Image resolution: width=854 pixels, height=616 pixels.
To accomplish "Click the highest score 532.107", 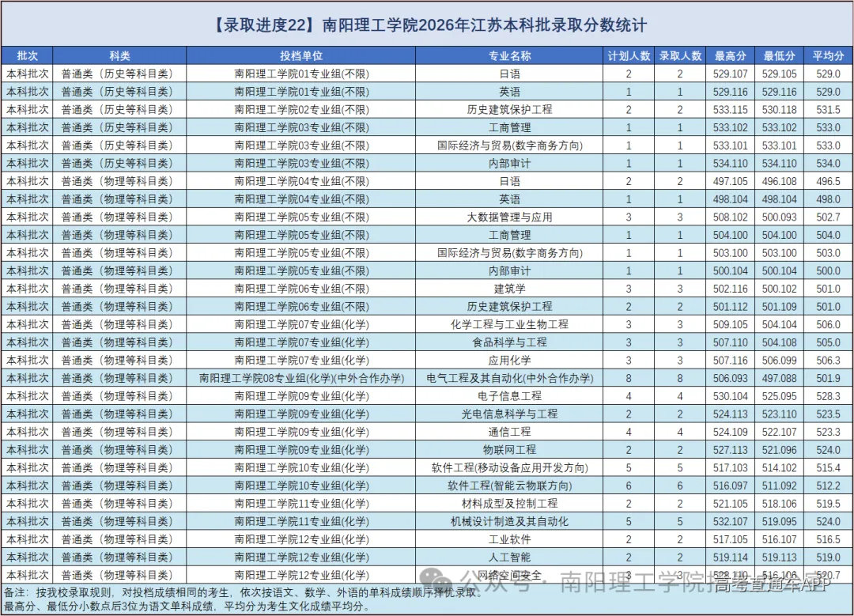I will (731, 521).
